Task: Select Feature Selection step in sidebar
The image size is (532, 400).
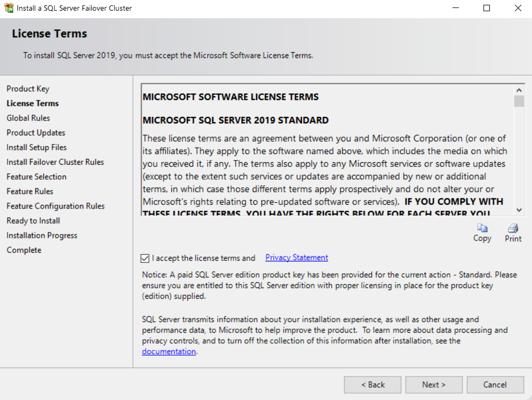Action: [36, 177]
